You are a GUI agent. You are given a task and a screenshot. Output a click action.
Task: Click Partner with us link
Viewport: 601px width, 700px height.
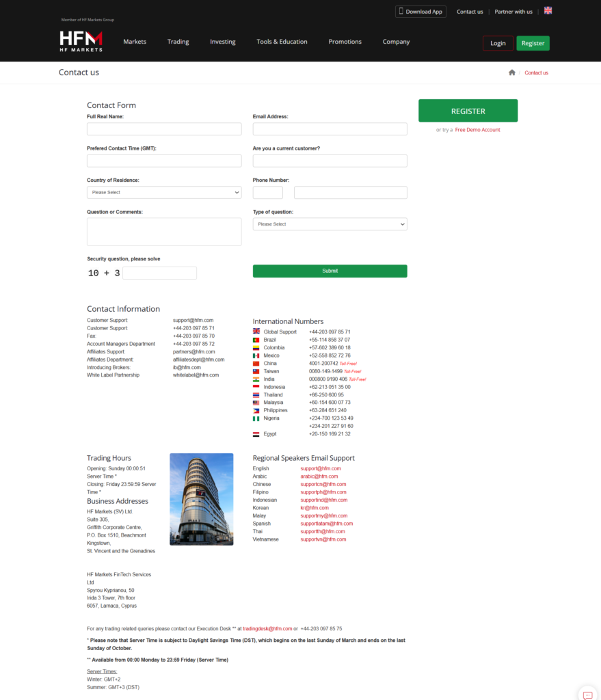[x=513, y=12]
